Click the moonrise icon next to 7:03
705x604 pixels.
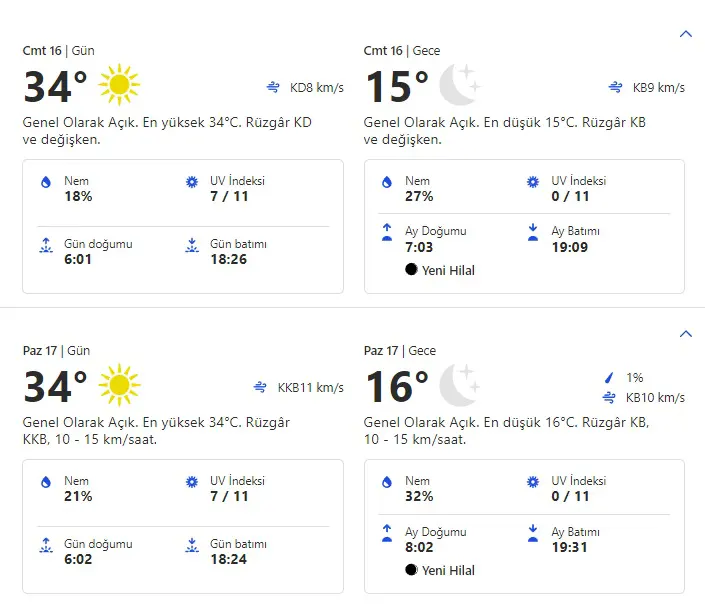(386, 232)
